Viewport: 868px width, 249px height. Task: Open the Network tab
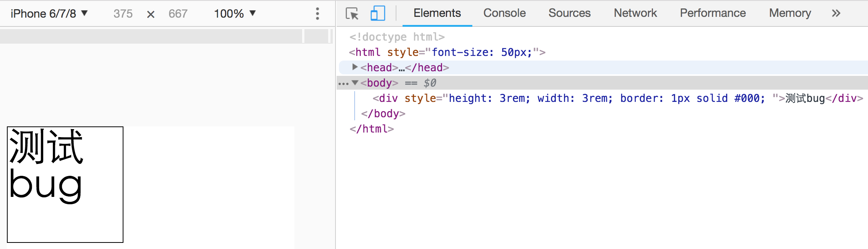635,13
